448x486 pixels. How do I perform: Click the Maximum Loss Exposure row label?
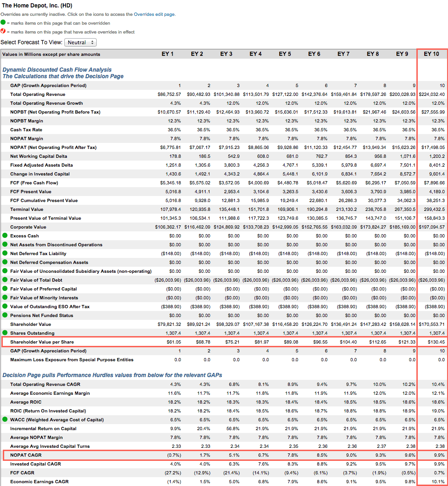tap(72, 359)
